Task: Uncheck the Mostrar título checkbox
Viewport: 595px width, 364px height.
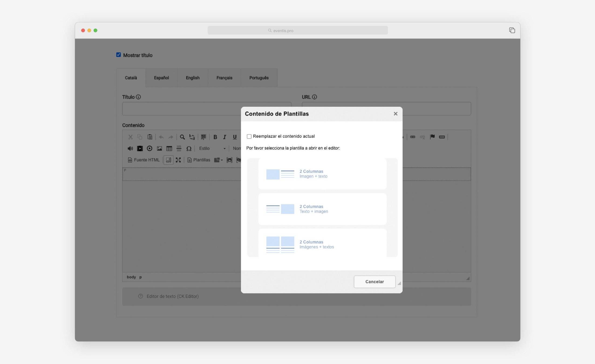Action: [118, 55]
